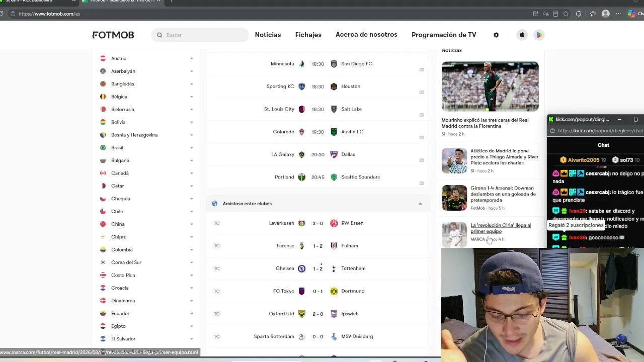Viewport: 644px width, 362px height.
Task: Expand the Bélgica leagues list
Action: (x=192, y=97)
